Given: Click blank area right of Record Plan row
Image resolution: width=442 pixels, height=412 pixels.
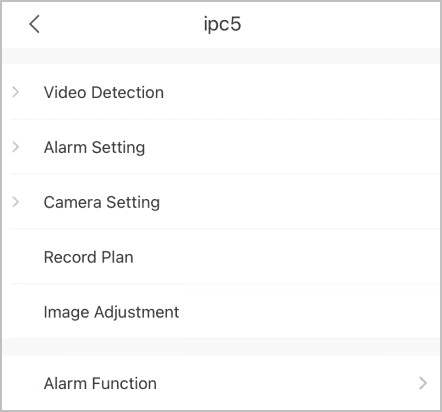Looking at the screenshot, I should [287, 257].
